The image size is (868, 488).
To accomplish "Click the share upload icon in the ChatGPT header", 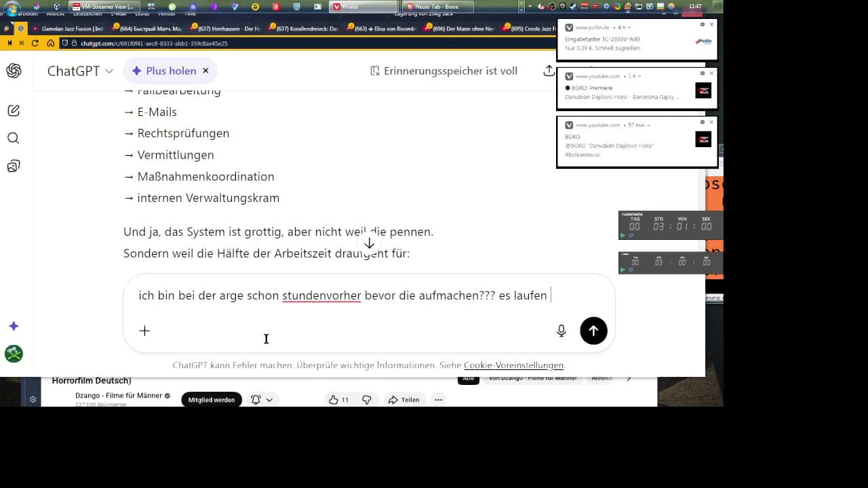I will (549, 70).
